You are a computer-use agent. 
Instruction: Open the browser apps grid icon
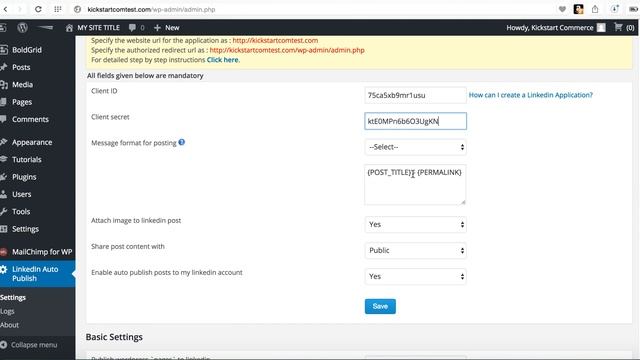point(58,9)
